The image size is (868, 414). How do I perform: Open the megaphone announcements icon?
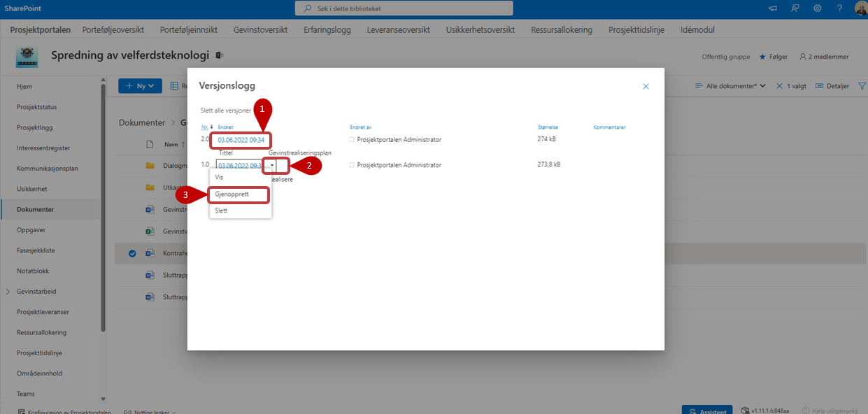click(773, 8)
